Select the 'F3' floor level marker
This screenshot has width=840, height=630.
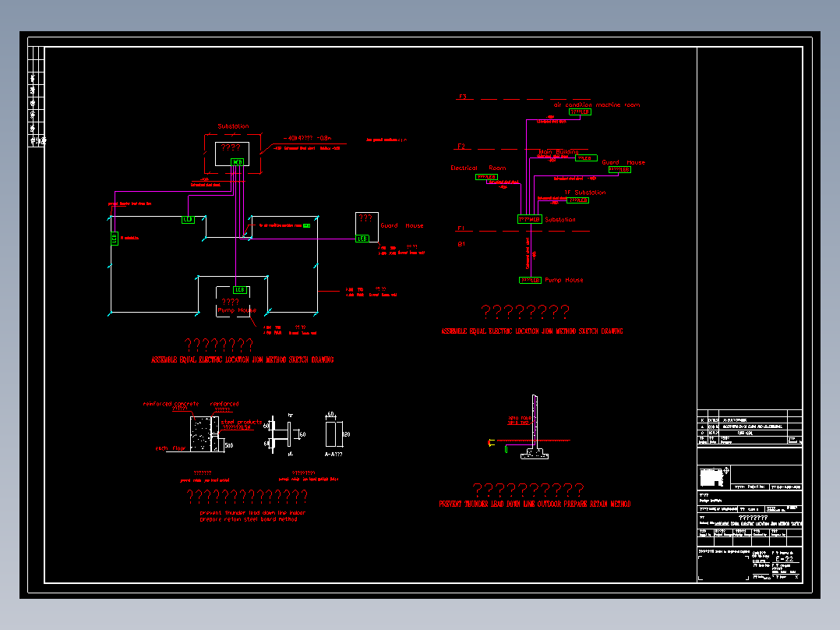pos(462,97)
